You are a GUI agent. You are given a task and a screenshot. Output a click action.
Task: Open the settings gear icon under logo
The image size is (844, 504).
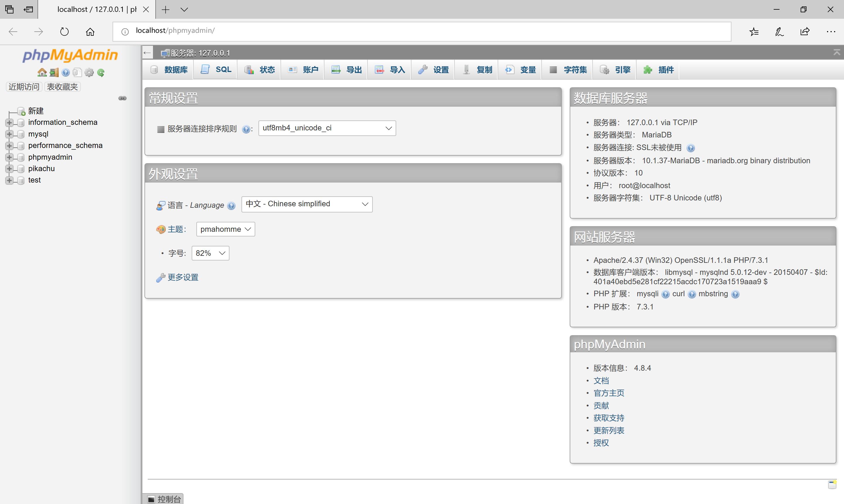tap(89, 72)
